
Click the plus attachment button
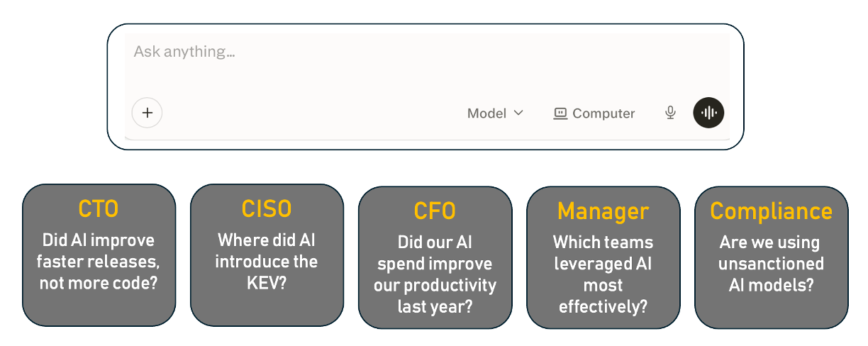pos(147,113)
